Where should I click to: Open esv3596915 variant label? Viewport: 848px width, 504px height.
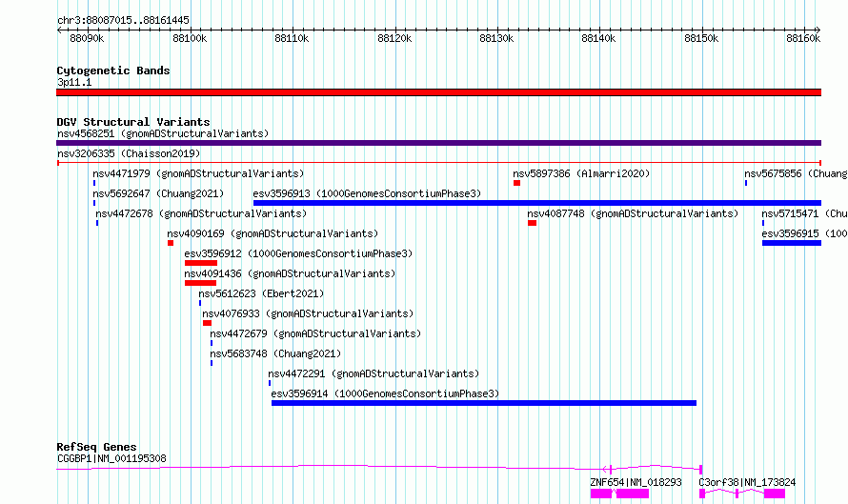(x=804, y=233)
